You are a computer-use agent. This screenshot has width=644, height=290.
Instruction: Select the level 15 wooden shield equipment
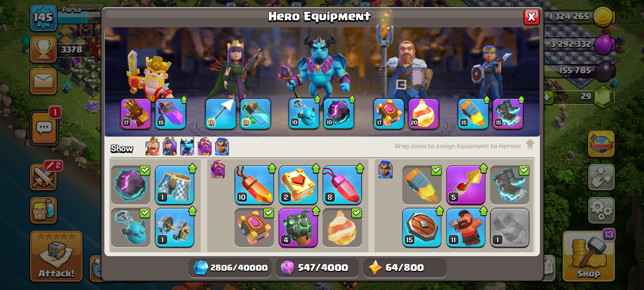coord(422,228)
